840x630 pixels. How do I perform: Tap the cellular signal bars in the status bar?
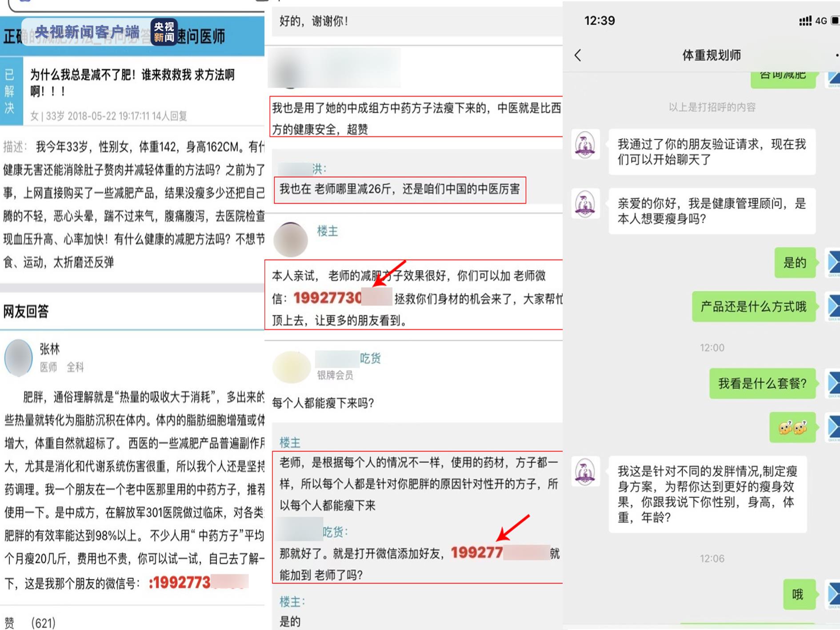point(805,21)
